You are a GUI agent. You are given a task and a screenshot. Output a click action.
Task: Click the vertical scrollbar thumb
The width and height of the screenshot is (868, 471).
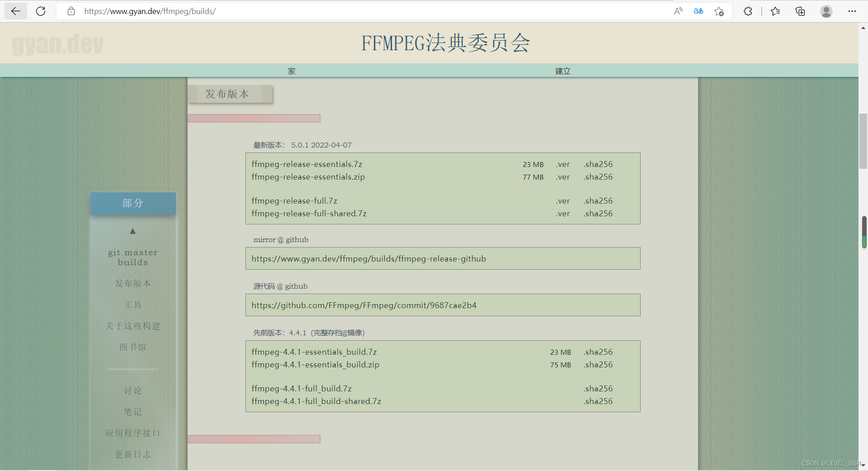863,141
